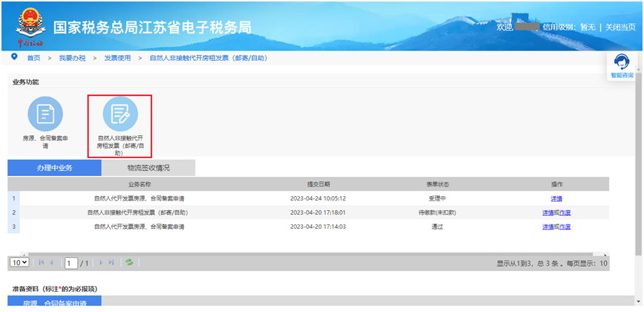The height and width of the screenshot is (312, 644).
Task: Switch to the 办理中业务 tab
Action: pos(54,168)
